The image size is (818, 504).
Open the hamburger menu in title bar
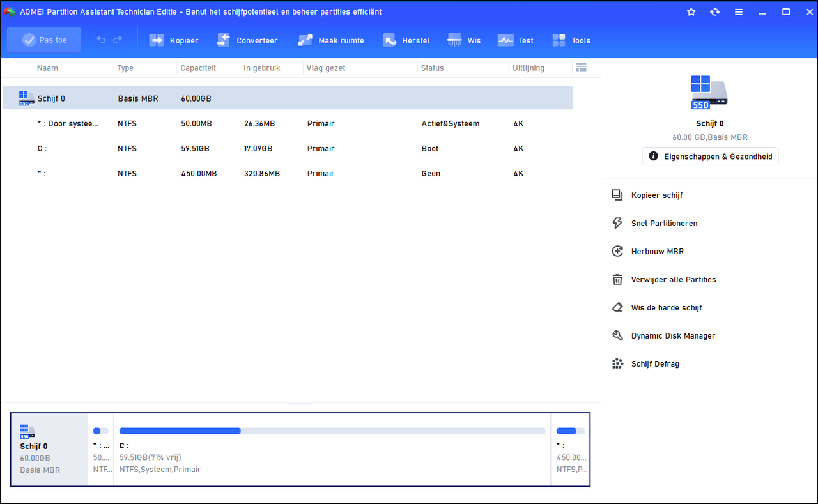point(739,11)
